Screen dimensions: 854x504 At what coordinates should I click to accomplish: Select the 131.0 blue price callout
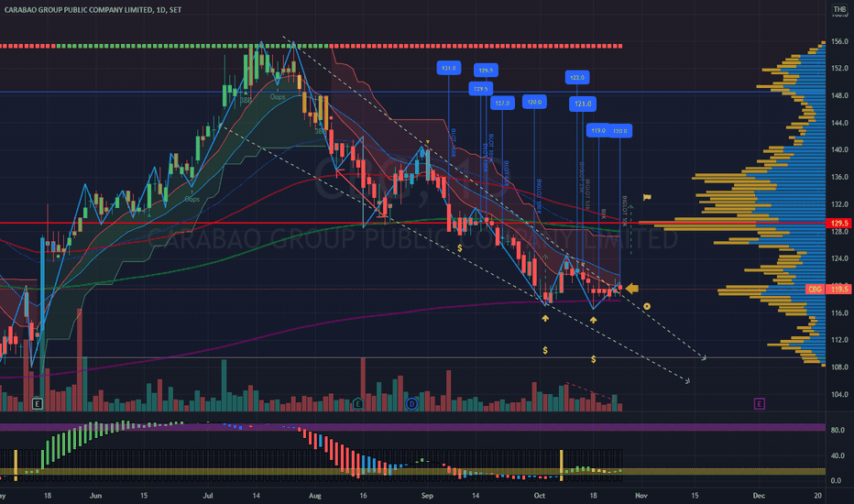[x=449, y=68]
